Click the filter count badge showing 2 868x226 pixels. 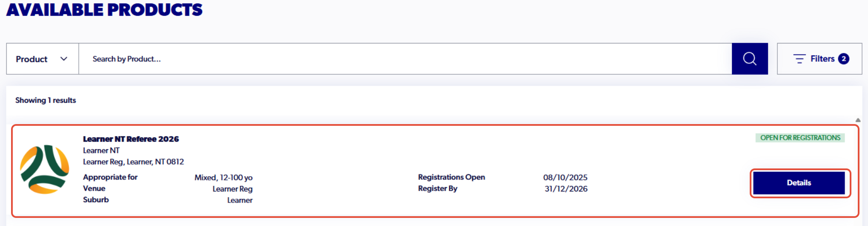click(844, 59)
